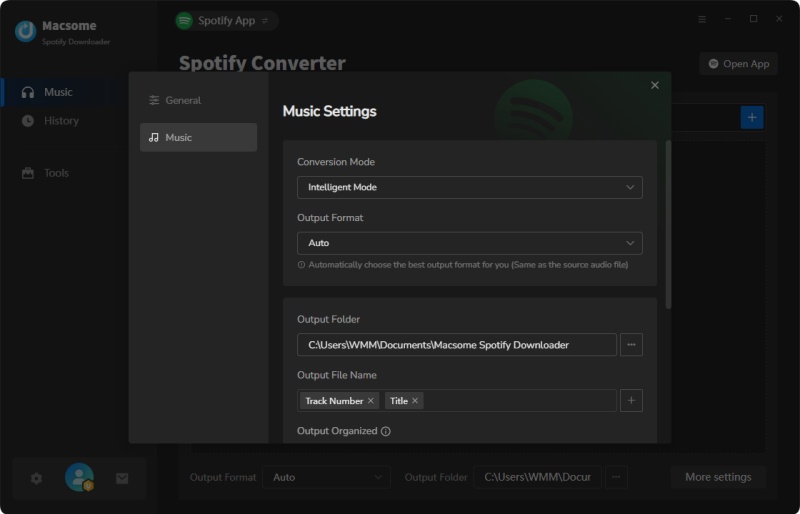800x514 pixels.
Task: Click the toolbox icon beside Tools
Action: [x=28, y=173]
